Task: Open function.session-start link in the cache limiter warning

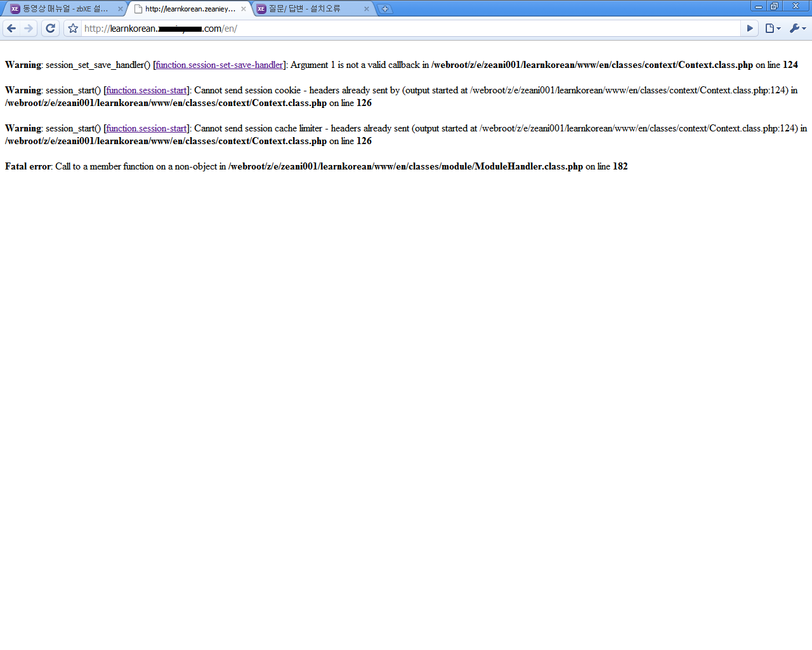Action: tap(147, 128)
